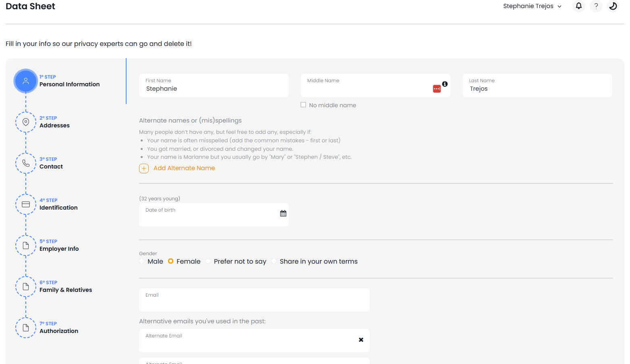Clear the Alternate Email with the X
Image resolution: width=630 pixels, height=364 pixels.
coord(361,340)
